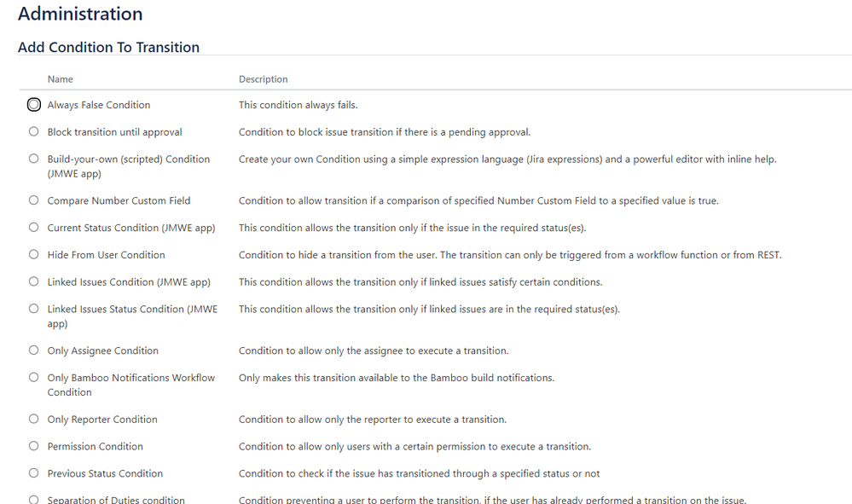852x504 pixels.
Task: Select Compare Number Custom Field condition
Action: click(x=33, y=200)
